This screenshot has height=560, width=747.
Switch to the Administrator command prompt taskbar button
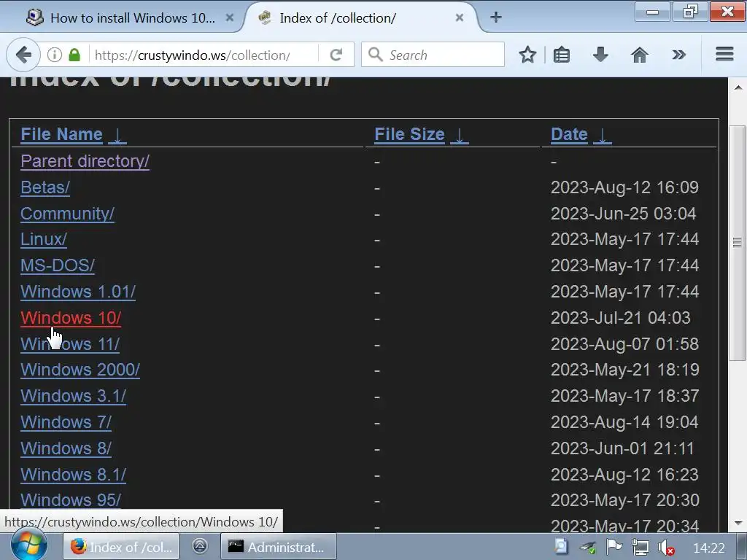click(x=279, y=547)
